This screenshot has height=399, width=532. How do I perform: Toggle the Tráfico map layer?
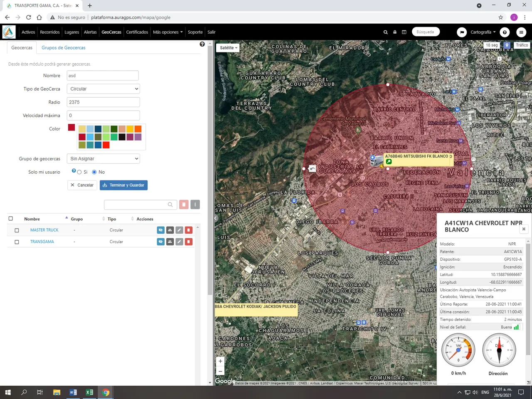click(x=522, y=45)
